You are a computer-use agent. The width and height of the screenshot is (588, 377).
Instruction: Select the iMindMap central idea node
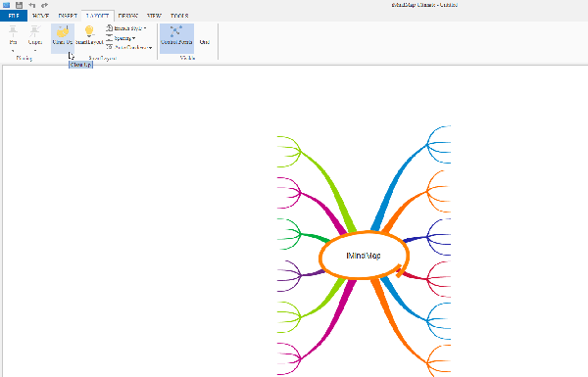click(x=364, y=256)
